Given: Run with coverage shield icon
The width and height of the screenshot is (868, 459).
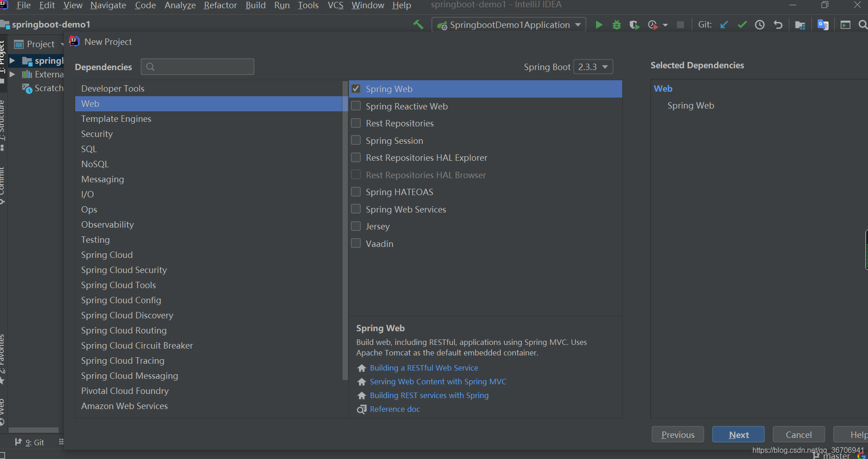Looking at the screenshot, I should point(634,25).
